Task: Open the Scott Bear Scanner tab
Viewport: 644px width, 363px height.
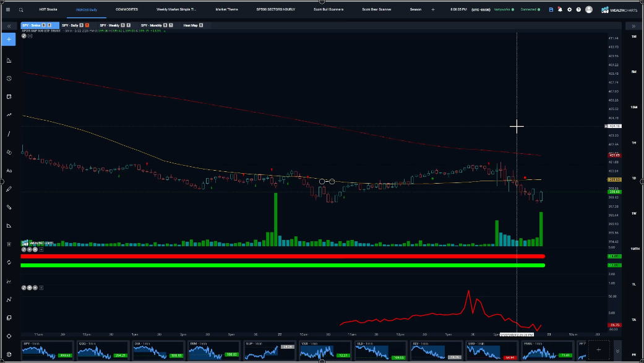Action: click(377, 9)
